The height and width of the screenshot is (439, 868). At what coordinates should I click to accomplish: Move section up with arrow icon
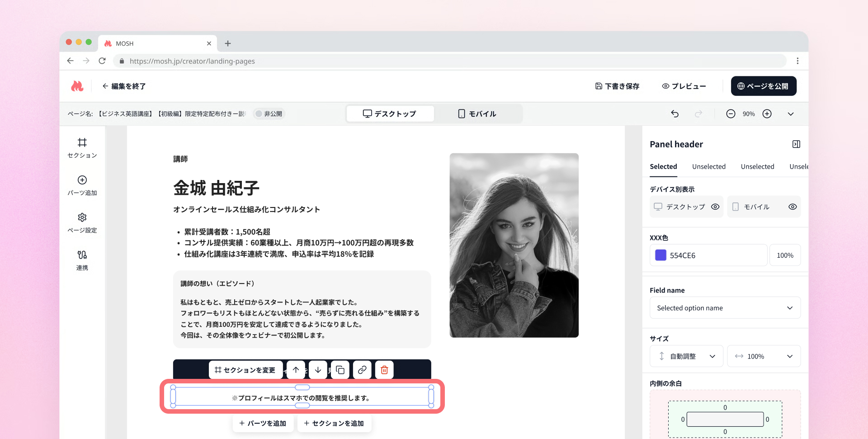(296, 370)
